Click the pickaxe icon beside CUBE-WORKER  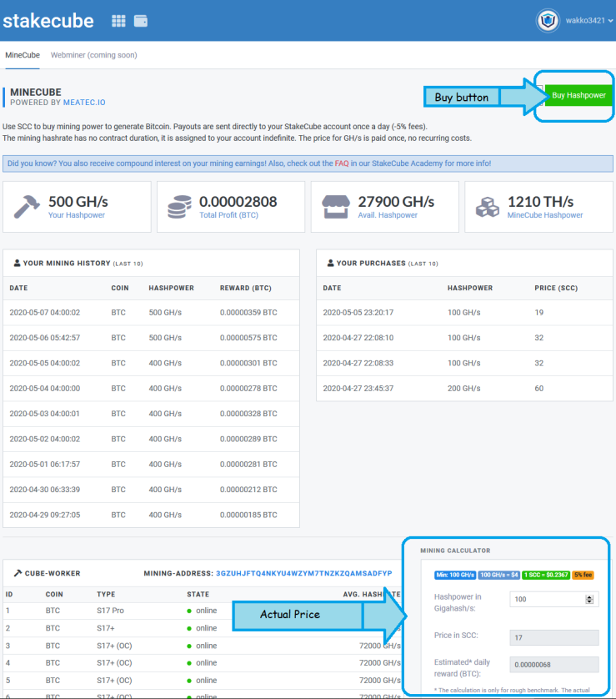18,573
